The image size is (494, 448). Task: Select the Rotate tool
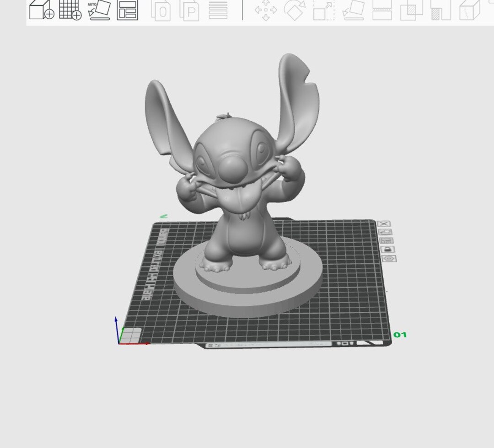[x=294, y=12]
